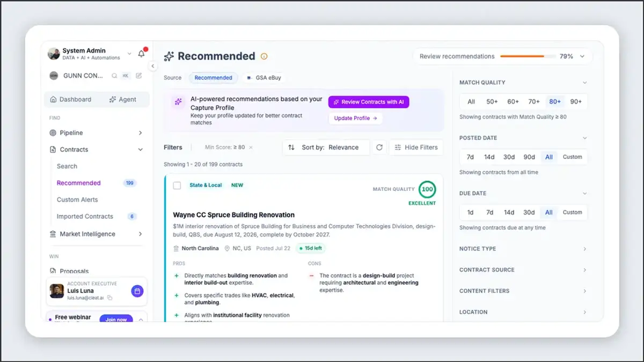Select the GSA eBuy source tab
This screenshot has height=362, width=644.
click(x=264, y=78)
